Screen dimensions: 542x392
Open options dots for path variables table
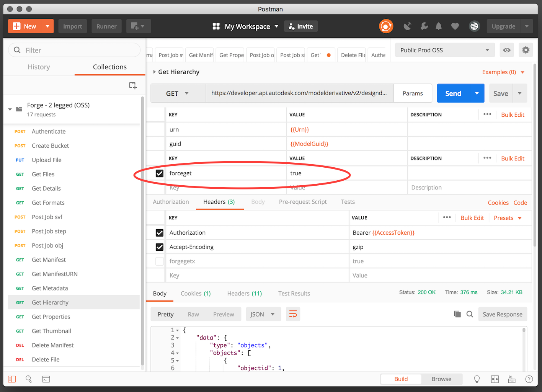pos(487,114)
